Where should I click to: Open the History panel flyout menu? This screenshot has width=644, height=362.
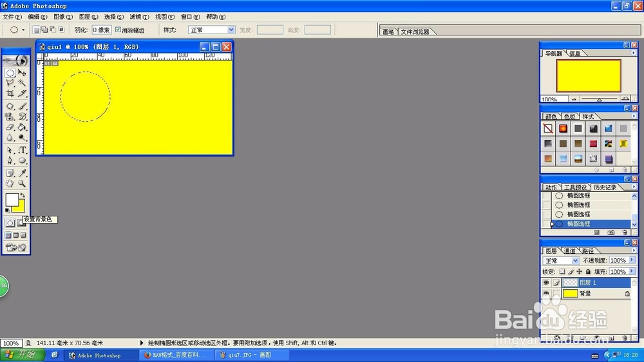coord(633,187)
